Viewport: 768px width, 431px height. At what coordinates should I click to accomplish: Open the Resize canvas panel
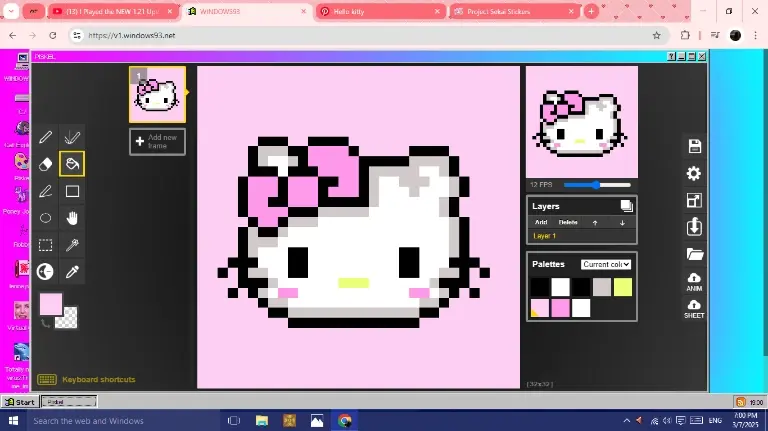coord(694,200)
